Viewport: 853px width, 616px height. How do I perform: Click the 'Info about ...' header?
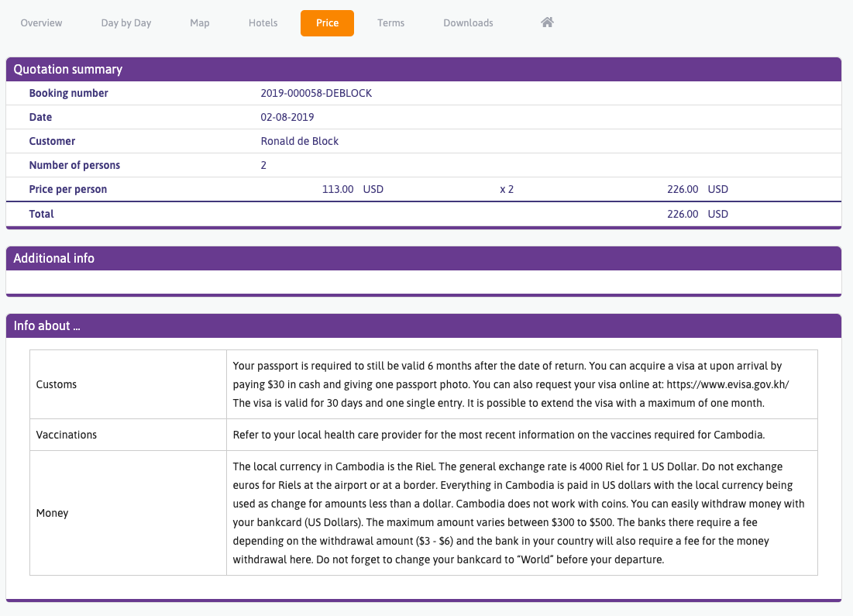coord(424,325)
